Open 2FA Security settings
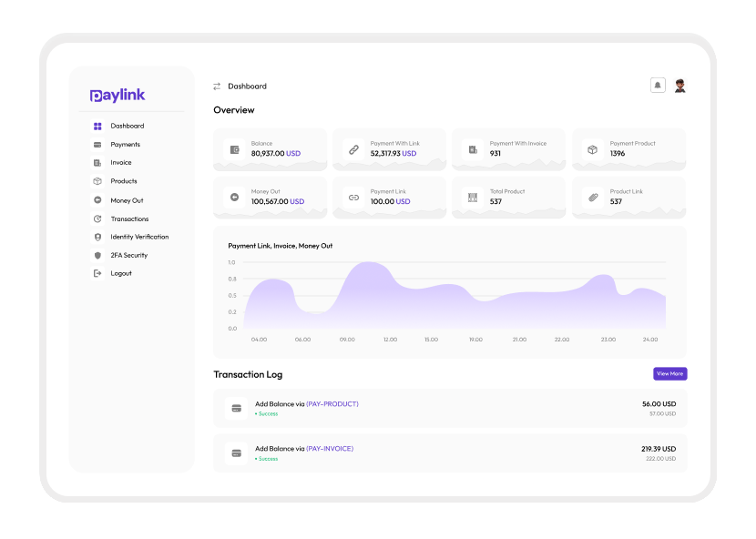 pyautogui.click(x=128, y=256)
